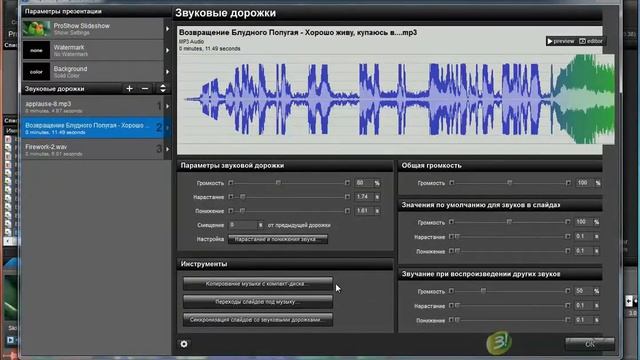Click the Общая громкость slider handle

(x=509, y=183)
